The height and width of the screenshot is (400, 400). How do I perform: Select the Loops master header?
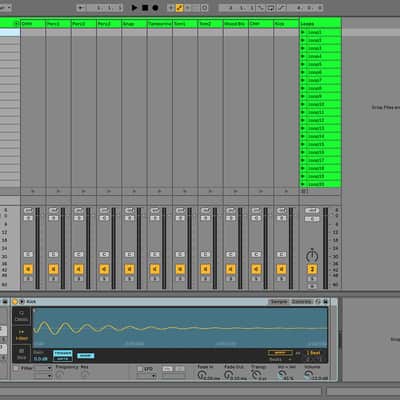[x=320, y=24]
